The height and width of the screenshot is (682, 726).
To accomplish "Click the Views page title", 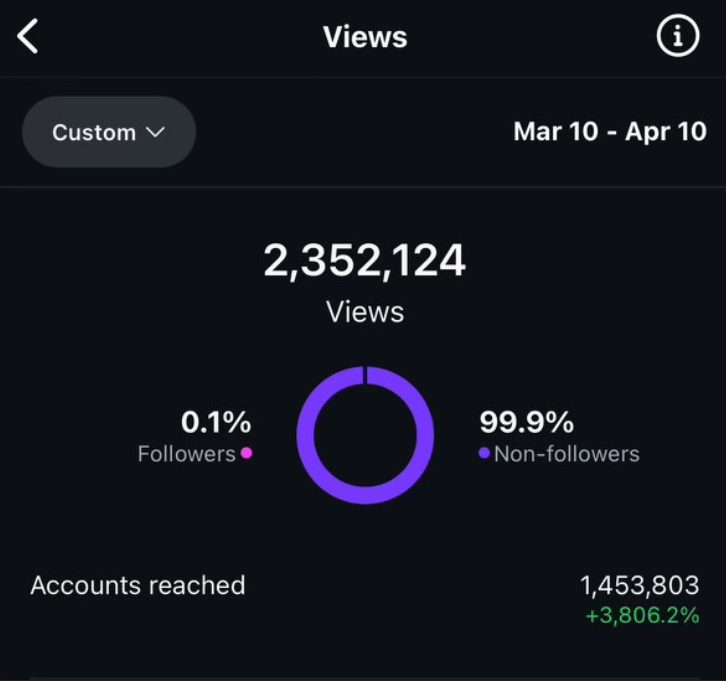I will click(365, 37).
